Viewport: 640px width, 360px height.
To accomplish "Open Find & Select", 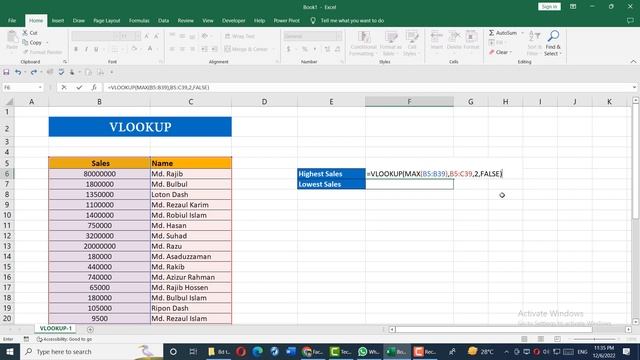I will coord(553,43).
